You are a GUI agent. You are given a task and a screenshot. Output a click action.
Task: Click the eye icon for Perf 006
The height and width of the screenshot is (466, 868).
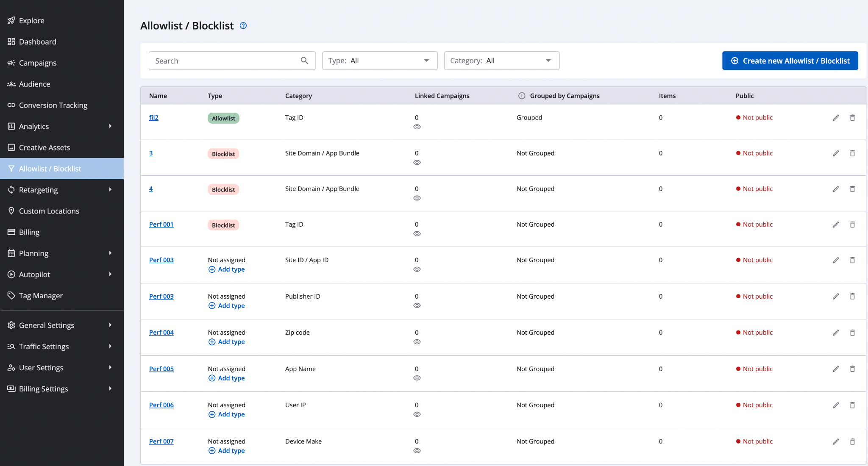[417, 414]
